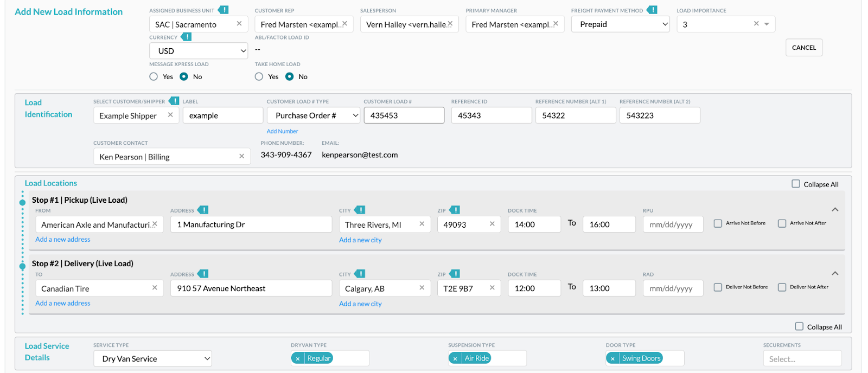
Task: Click Stop #1 address 1 Manufacturing Dr
Action: tap(251, 224)
